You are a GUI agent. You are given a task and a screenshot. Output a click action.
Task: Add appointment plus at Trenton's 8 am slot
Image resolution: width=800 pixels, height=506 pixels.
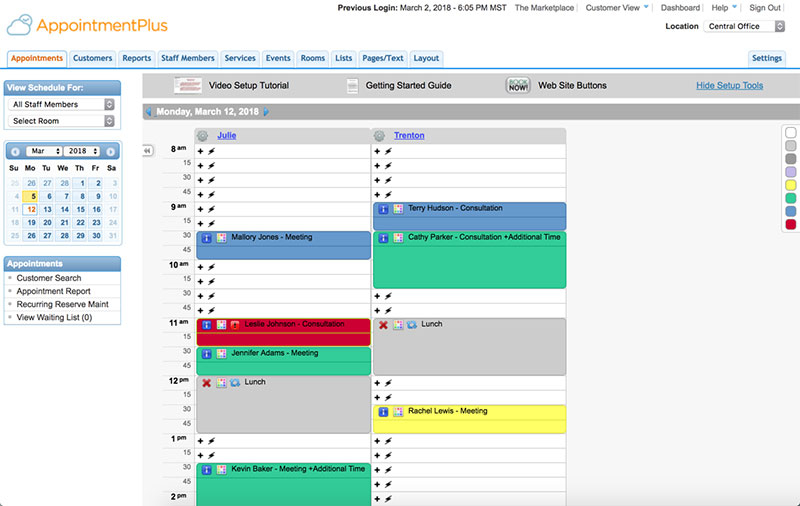[x=377, y=151]
